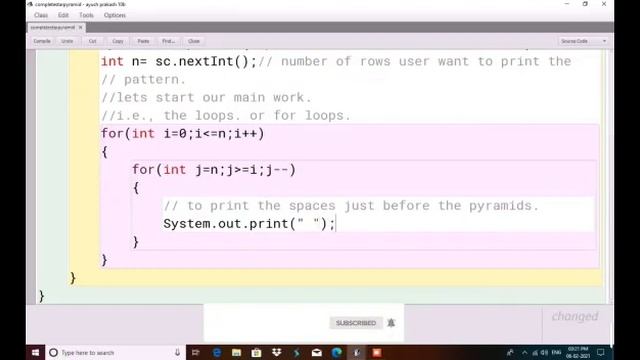
Task: Open the Windows Start menu
Action: click(x=36, y=353)
